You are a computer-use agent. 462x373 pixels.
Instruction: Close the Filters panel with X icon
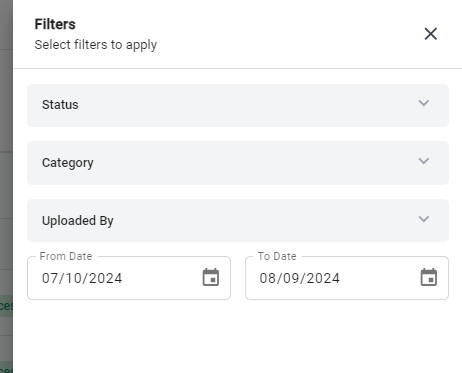(430, 34)
